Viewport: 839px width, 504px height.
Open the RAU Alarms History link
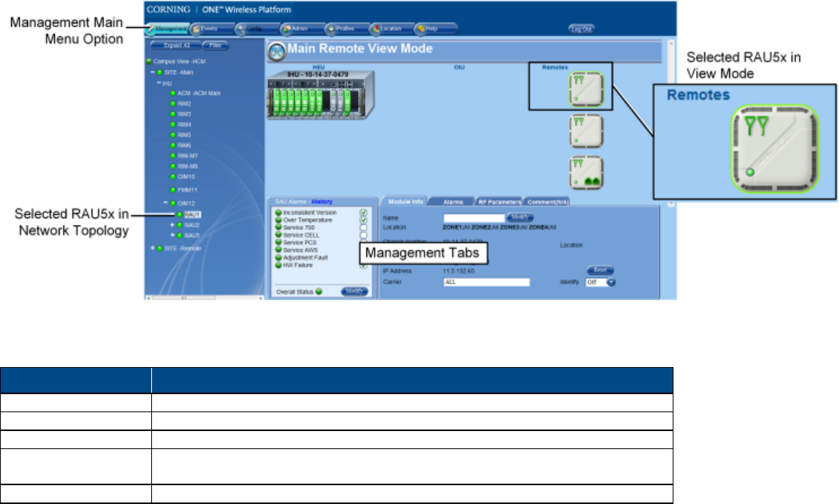(x=322, y=202)
